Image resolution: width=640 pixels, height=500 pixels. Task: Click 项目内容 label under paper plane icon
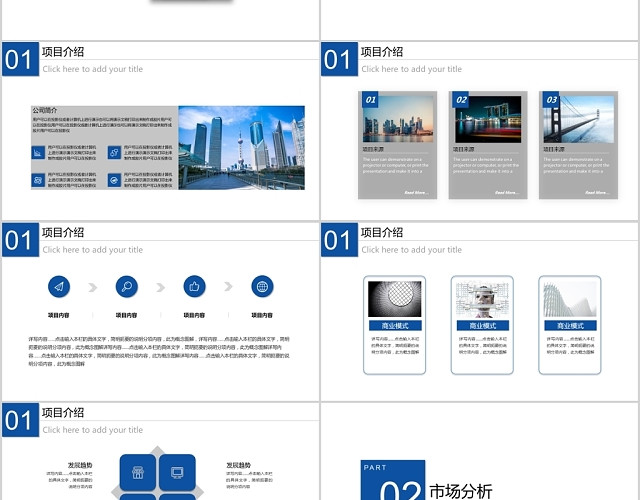tap(59, 315)
